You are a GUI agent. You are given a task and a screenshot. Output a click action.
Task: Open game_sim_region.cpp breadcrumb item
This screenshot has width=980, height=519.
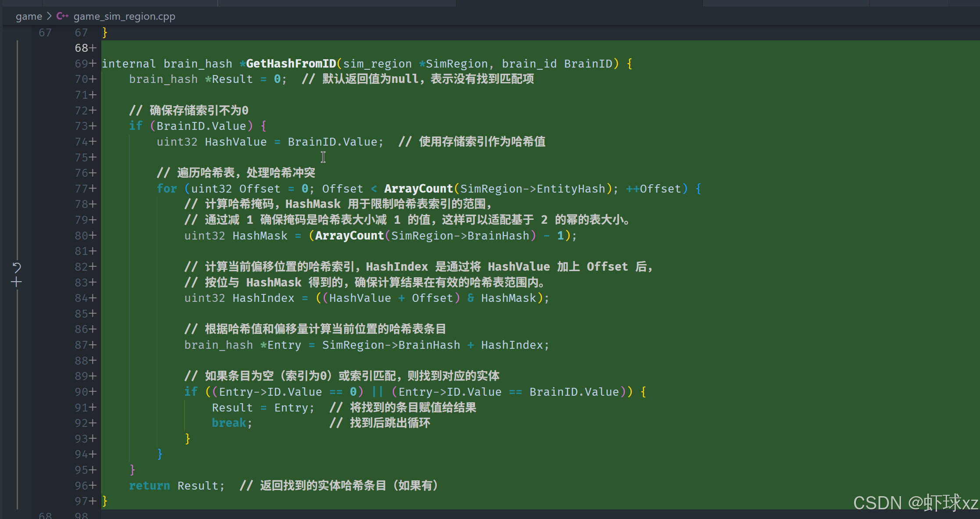(x=124, y=16)
